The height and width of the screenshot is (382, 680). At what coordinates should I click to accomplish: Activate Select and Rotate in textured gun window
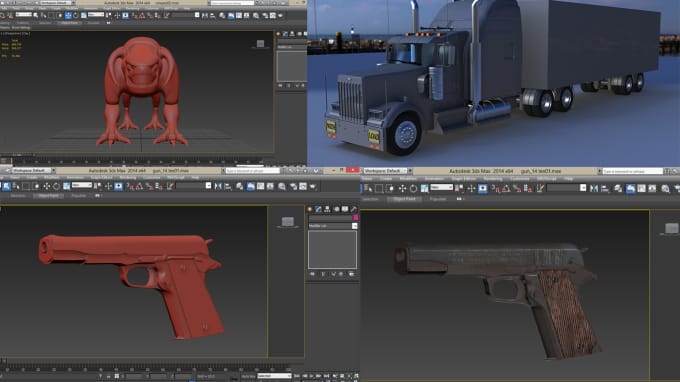coord(413,188)
